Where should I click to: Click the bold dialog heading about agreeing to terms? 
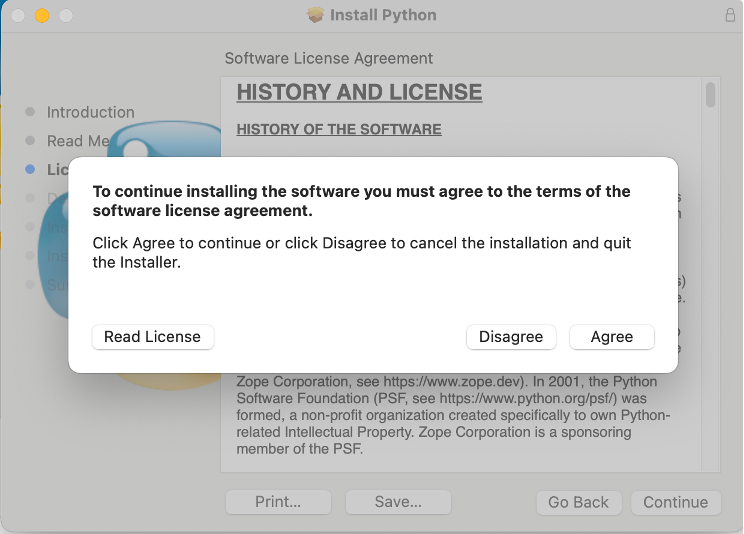[x=361, y=201]
